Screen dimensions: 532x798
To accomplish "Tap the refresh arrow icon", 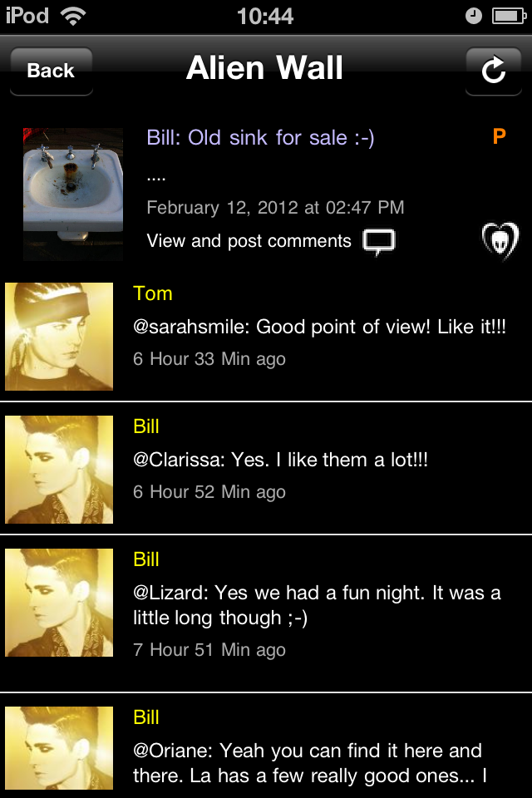I will (493, 71).
